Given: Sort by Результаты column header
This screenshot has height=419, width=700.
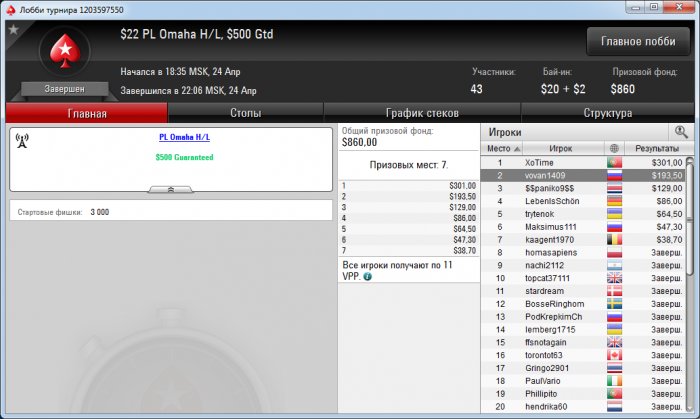Looking at the screenshot, I should pos(658,148).
